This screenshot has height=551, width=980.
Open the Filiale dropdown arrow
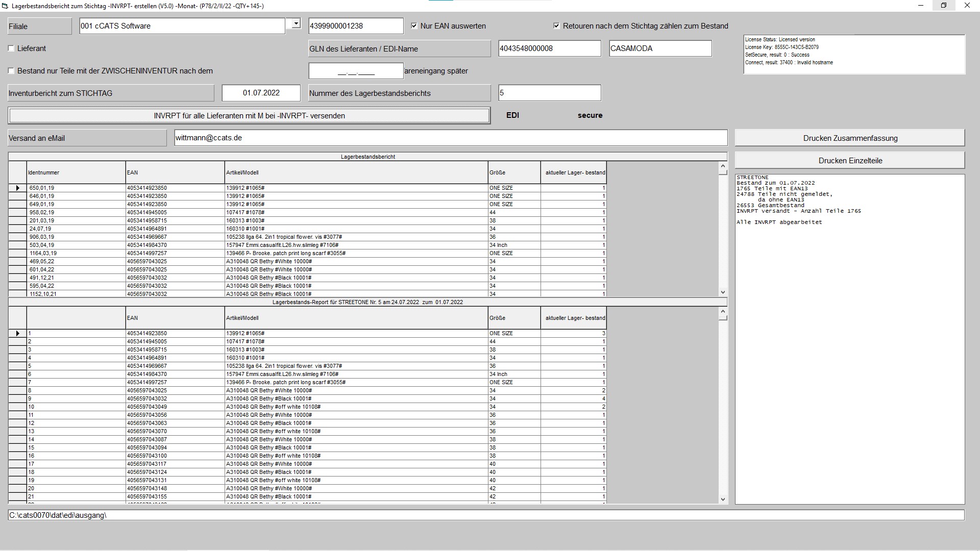click(296, 23)
